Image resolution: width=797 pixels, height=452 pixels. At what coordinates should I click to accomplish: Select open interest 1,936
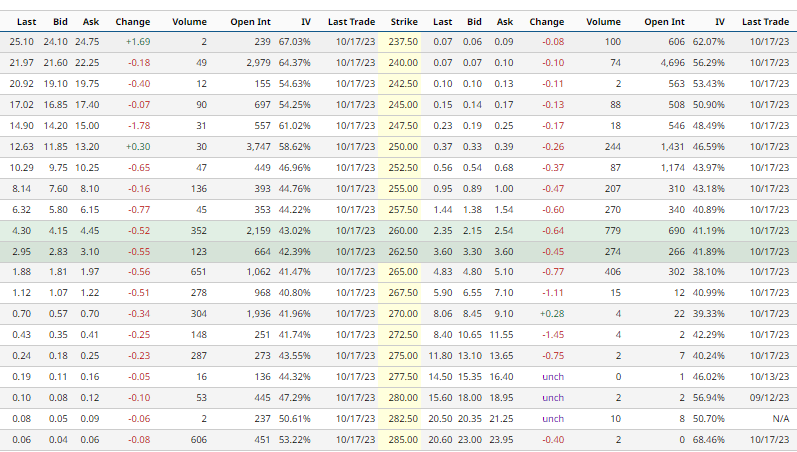(258, 314)
